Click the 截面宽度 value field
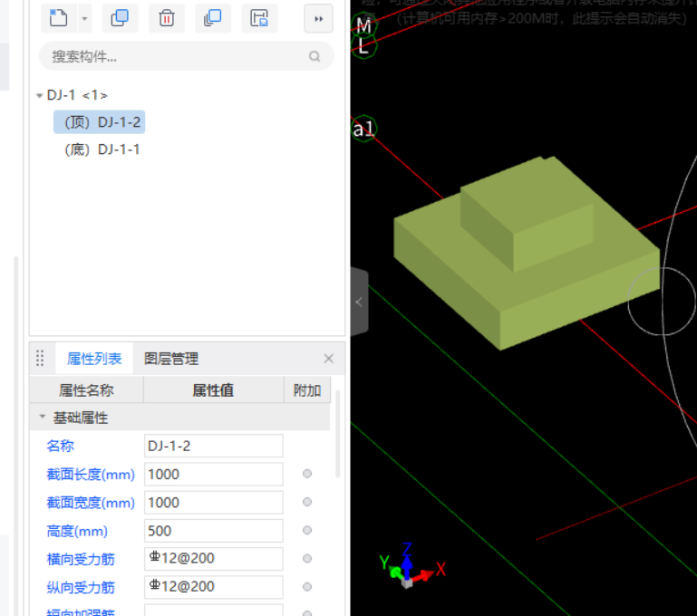Screen dimensions: 697x616 click(x=214, y=503)
